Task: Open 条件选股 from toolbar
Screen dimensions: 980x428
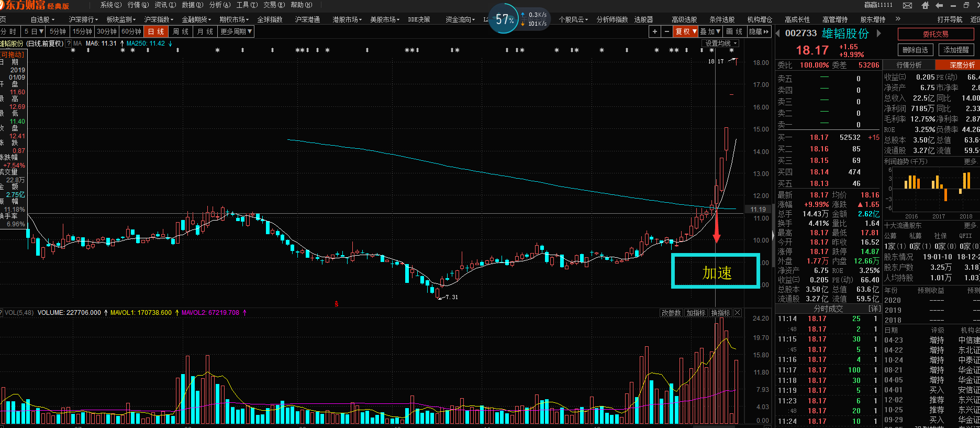Action: point(722,19)
